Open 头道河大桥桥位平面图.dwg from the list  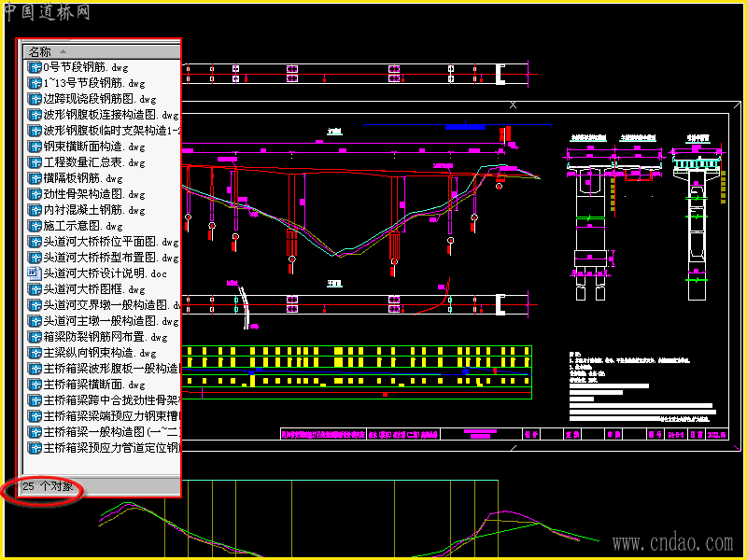111,242
